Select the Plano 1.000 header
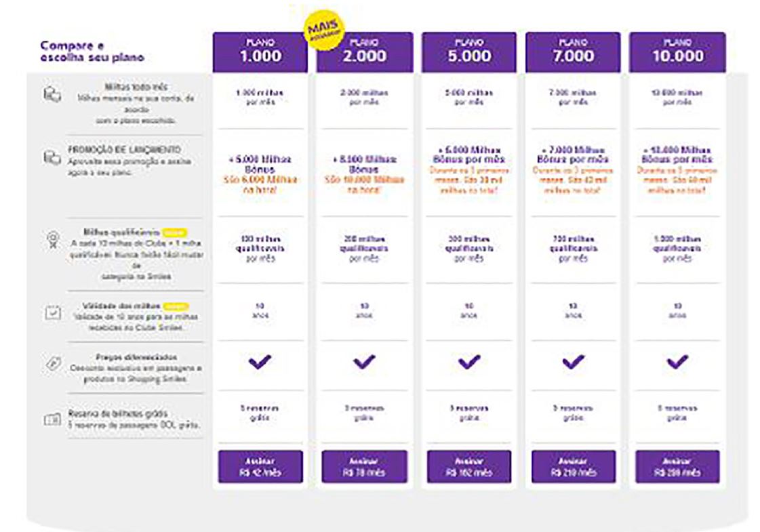The width and height of the screenshot is (760, 532). point(260,52)
